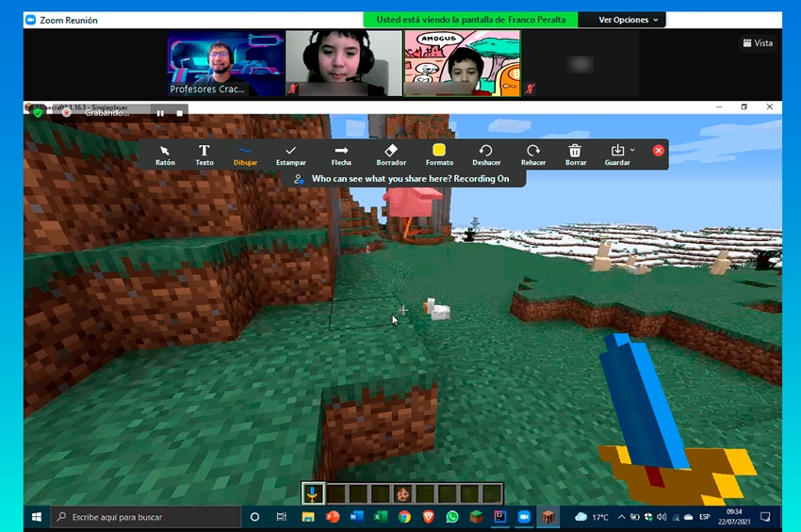Click Rehacer to redo annotation
This screenshot has height=532, width=801.
(533, 155)
